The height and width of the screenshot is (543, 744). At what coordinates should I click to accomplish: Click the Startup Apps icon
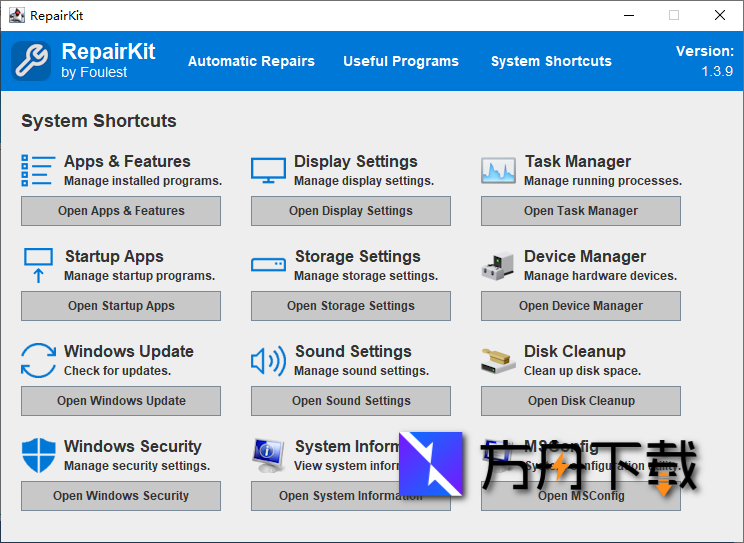pos(38,265)
